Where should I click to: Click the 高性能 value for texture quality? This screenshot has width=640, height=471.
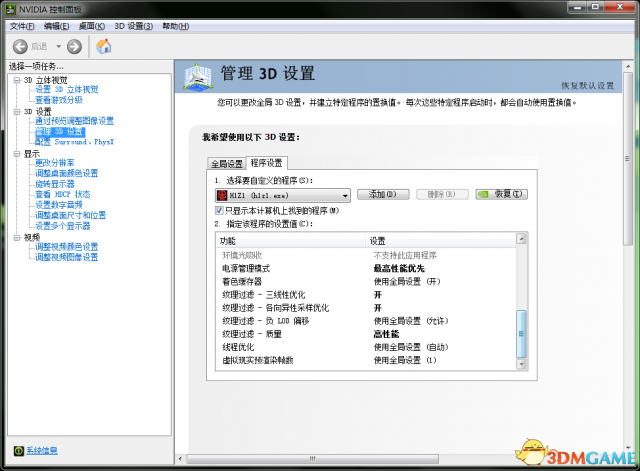(x=386, y=334)
